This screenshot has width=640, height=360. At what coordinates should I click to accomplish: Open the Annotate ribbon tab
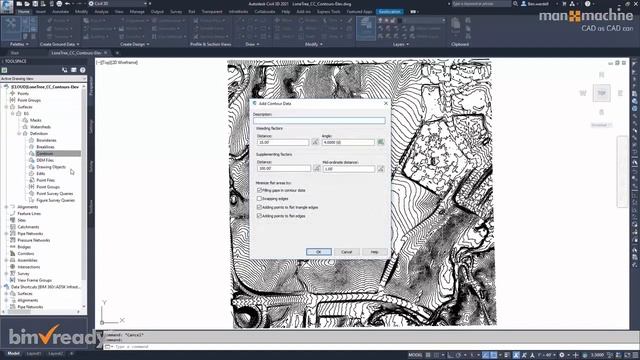(x=60, y=12)
